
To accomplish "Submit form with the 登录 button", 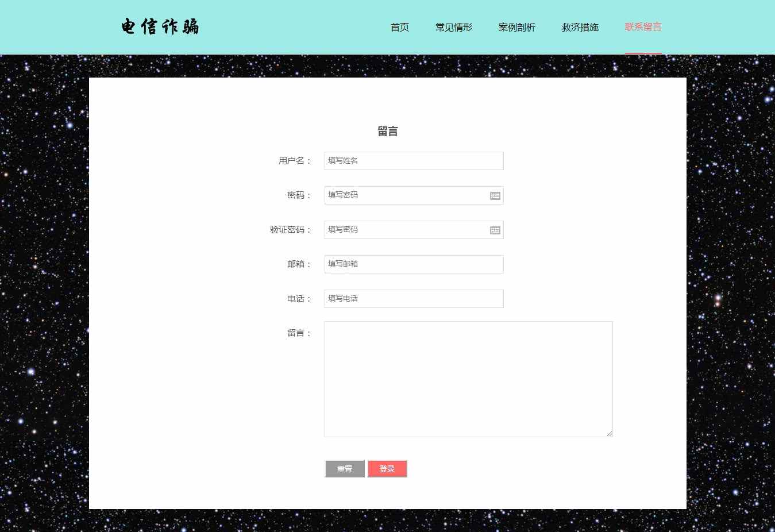I will tap(387, 469).
